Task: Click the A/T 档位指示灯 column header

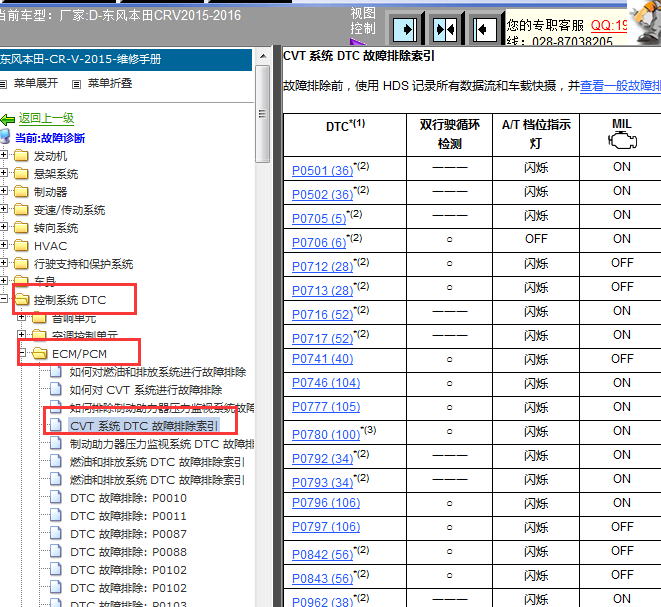Action: coord(536,134)
